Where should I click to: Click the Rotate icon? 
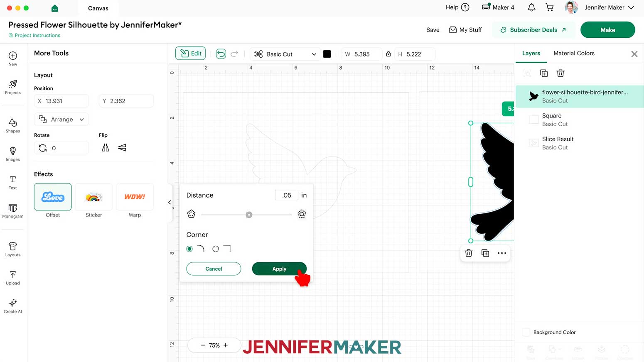click(x=43, y=148)
